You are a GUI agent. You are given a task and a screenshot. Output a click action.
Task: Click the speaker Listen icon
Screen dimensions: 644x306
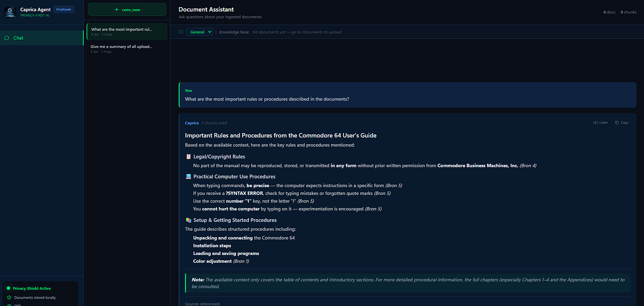(595, 122)
